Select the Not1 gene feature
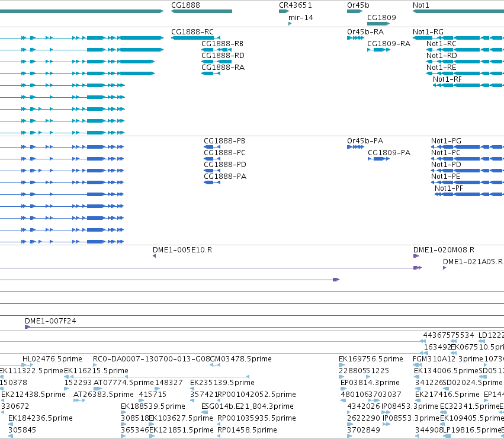This screenshot has width=504, height=439. point(458,11)
